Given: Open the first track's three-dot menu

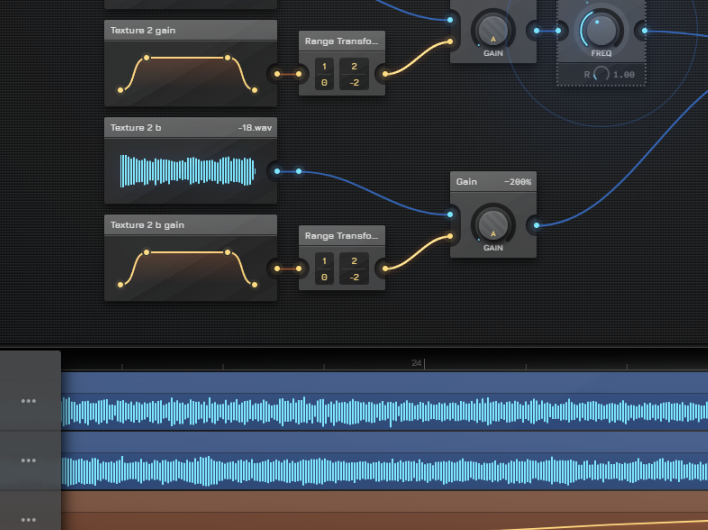Looking at the screenshot, I should coord(28,401).
